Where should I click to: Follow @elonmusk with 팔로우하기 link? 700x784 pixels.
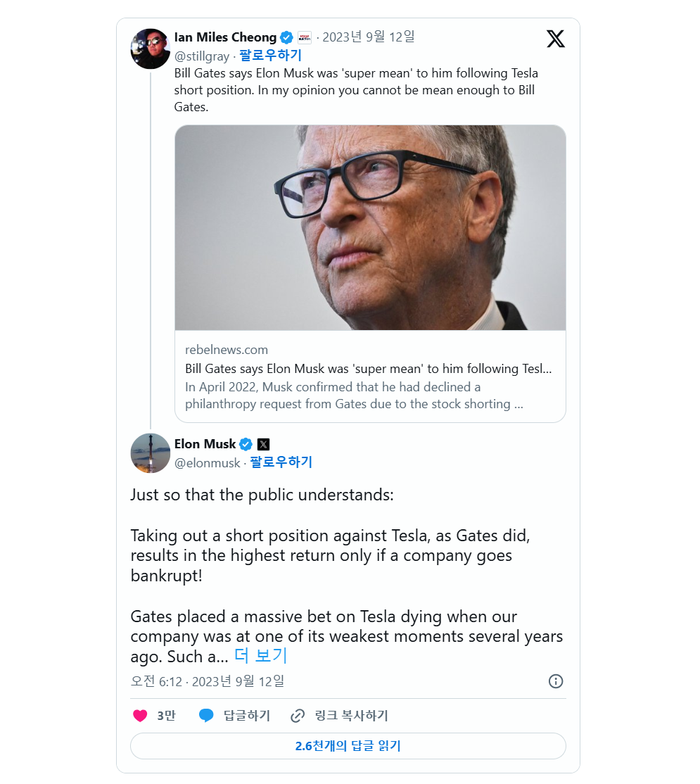[281, 462]
